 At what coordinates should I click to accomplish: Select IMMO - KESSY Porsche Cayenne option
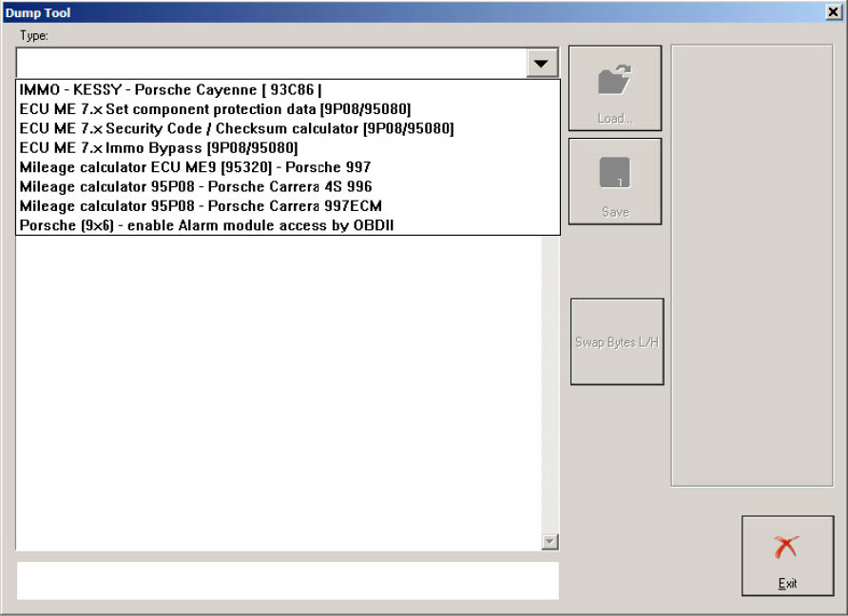(x=173, y=90)
